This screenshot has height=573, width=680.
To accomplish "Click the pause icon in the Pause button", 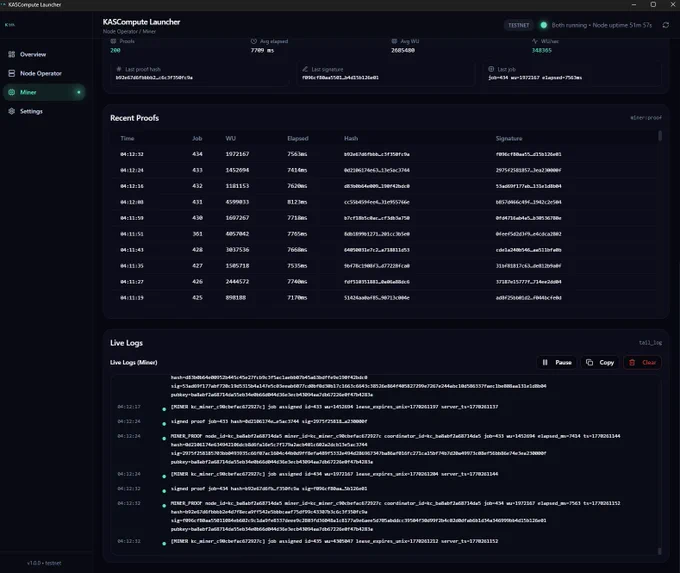I will pyautogui.click(x=545, y=362).
